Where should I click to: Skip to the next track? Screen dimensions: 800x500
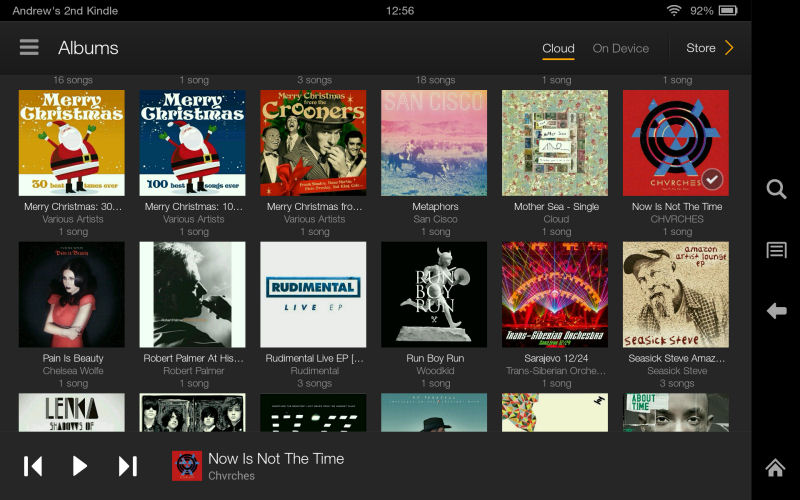click(127, 466)
